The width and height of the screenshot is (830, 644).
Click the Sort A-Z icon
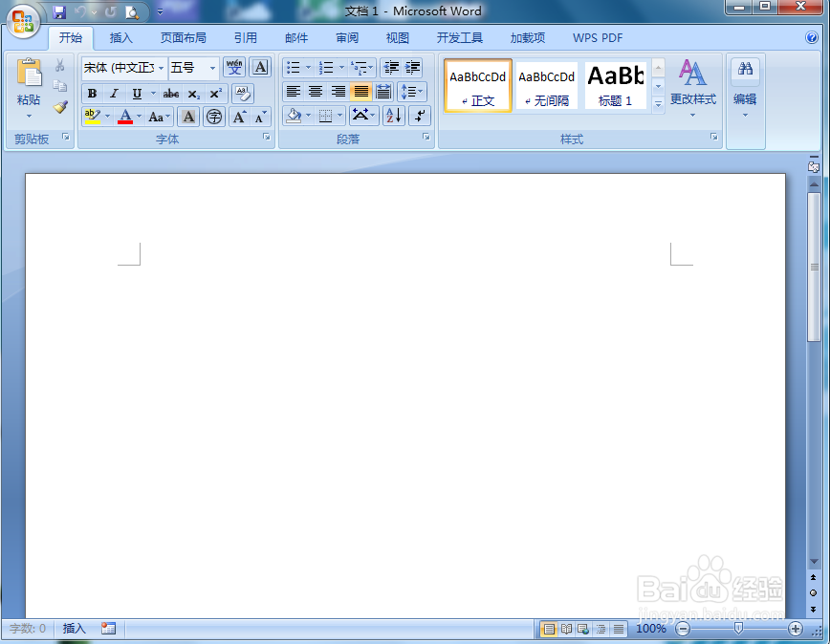click(394, 116)
